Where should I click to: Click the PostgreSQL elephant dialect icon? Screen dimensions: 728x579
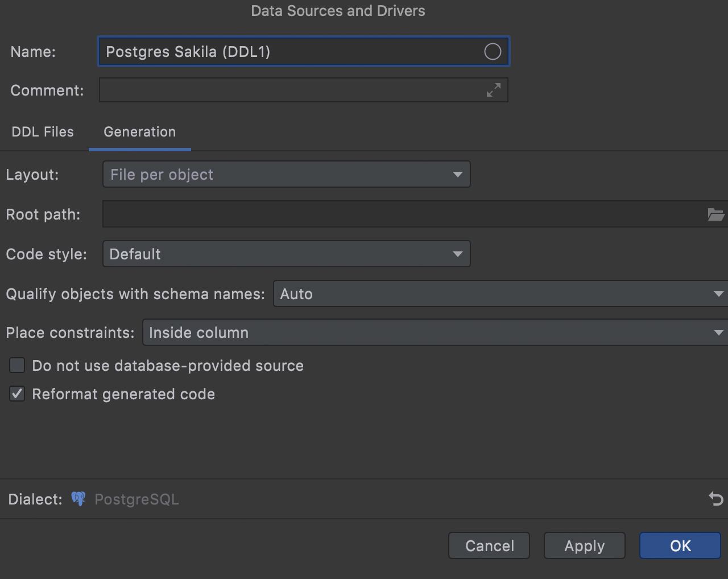(x=78, y=499)
